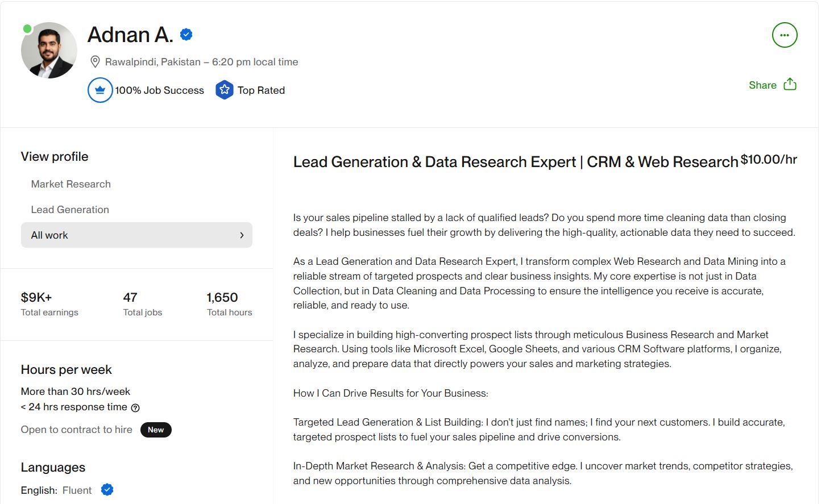Click the Top Rated star badge
Viewport: 821px width, 504px height.
pyautogui.click(x=225, y=90)
